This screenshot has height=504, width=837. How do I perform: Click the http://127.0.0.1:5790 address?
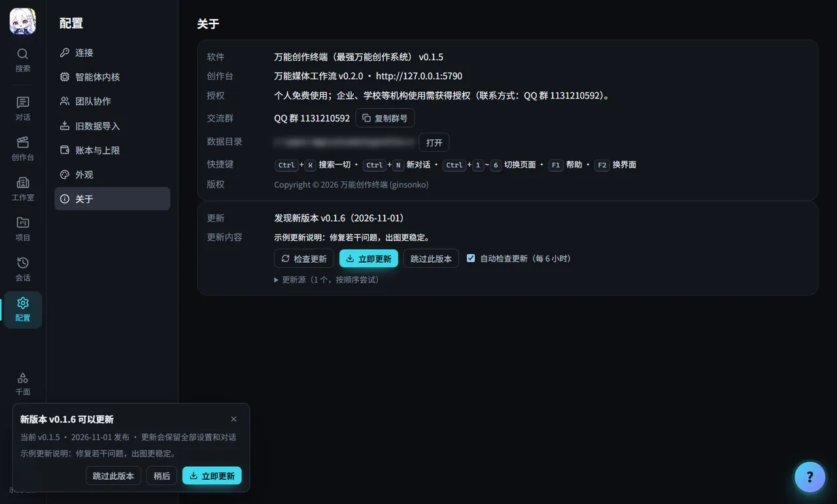pyautogui.click(x=419, y=76)
